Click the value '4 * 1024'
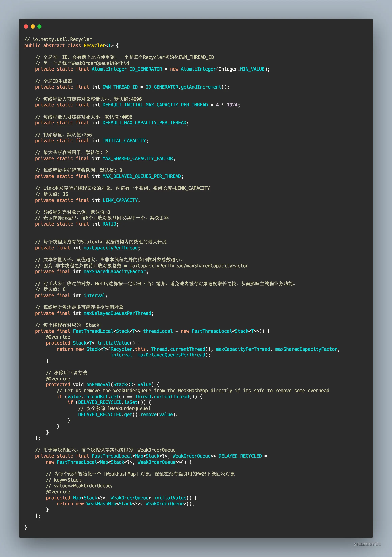Viewport: 392px width, 557px height. [x=227, y=105]
